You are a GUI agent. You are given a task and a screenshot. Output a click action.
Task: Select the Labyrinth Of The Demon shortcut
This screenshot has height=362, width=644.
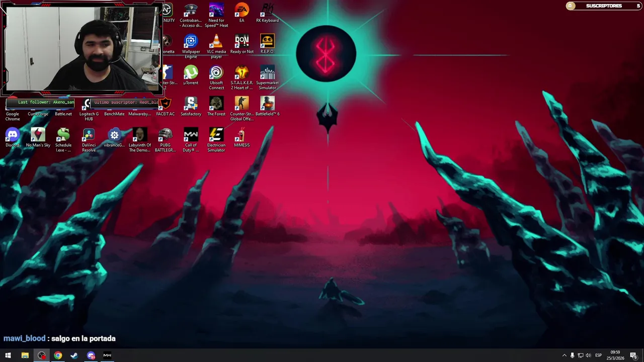(139, 140)
